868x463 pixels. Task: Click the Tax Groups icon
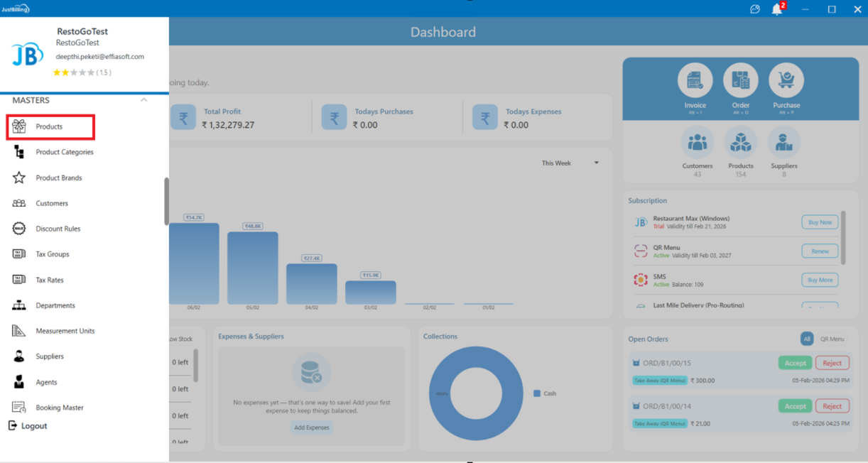click(x=19, y=254)
